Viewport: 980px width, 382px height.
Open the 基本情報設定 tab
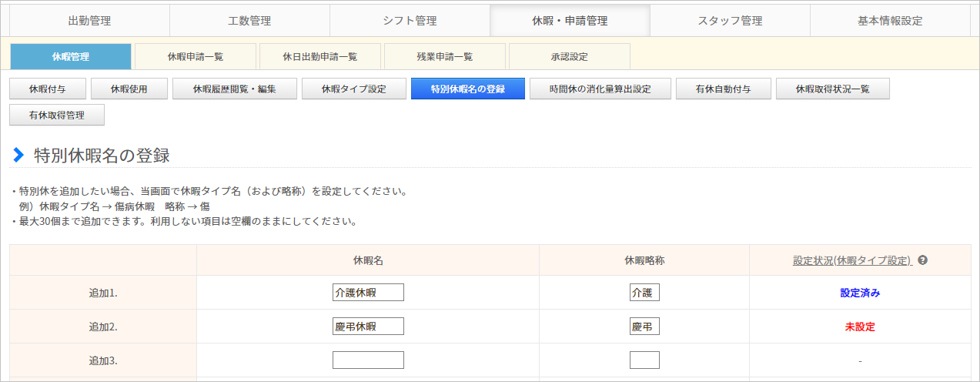890,21
